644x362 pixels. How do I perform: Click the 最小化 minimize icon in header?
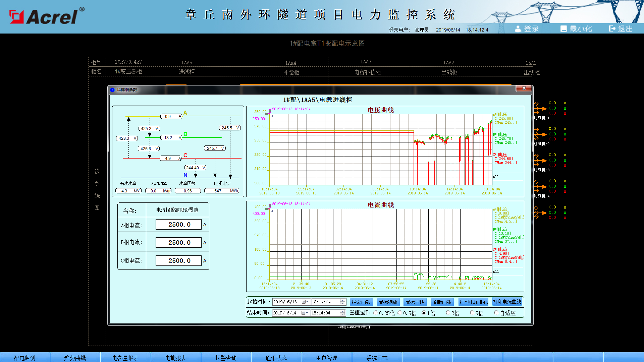click(563, 29)
